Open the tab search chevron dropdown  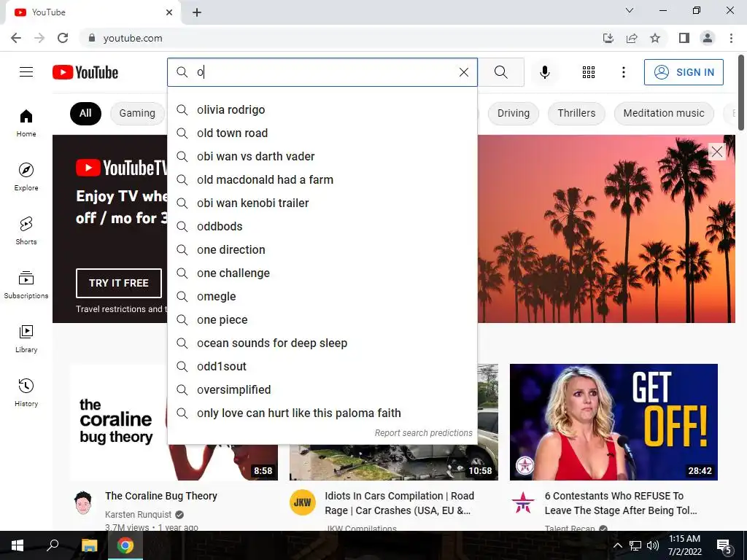[x=630, y=10]
